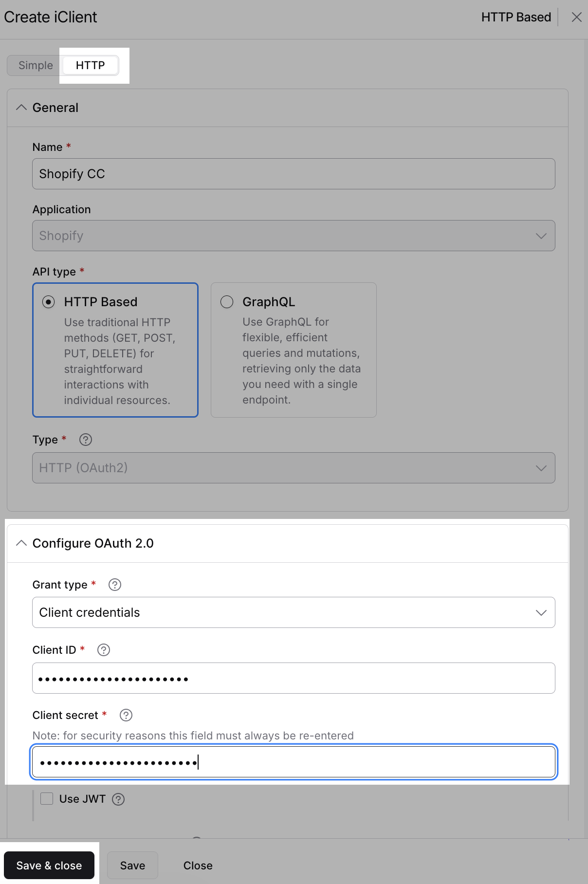Viewport: 588px width, 884px height.
Task: Click the Save & close button
Action: coord(49,865)
